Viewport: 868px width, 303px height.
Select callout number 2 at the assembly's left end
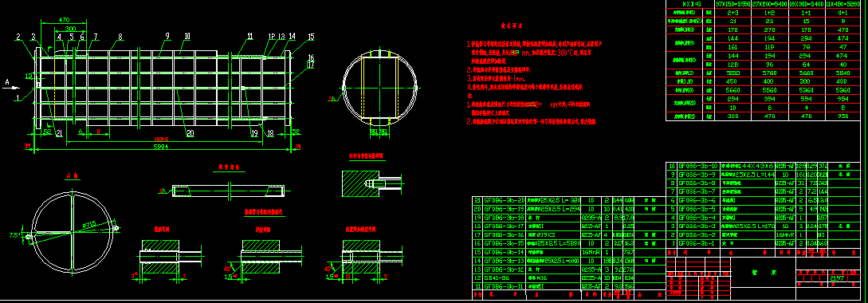(x=18, y=37)
